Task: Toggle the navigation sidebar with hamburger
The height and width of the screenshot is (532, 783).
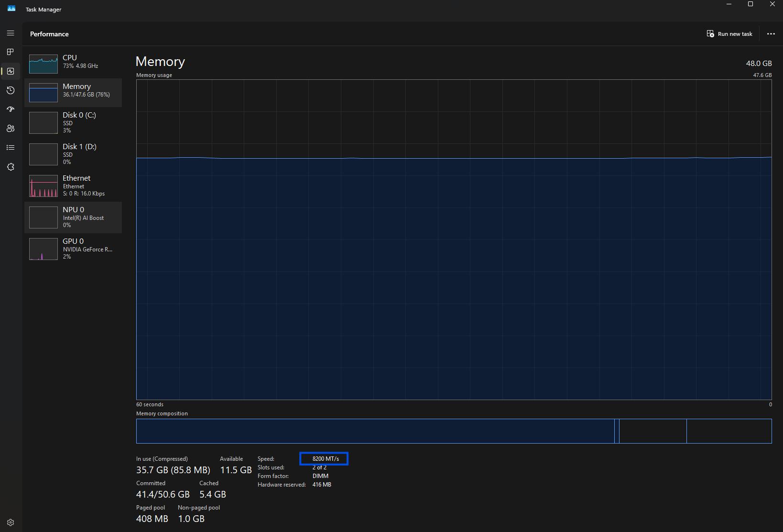Action: coord(11,33)
